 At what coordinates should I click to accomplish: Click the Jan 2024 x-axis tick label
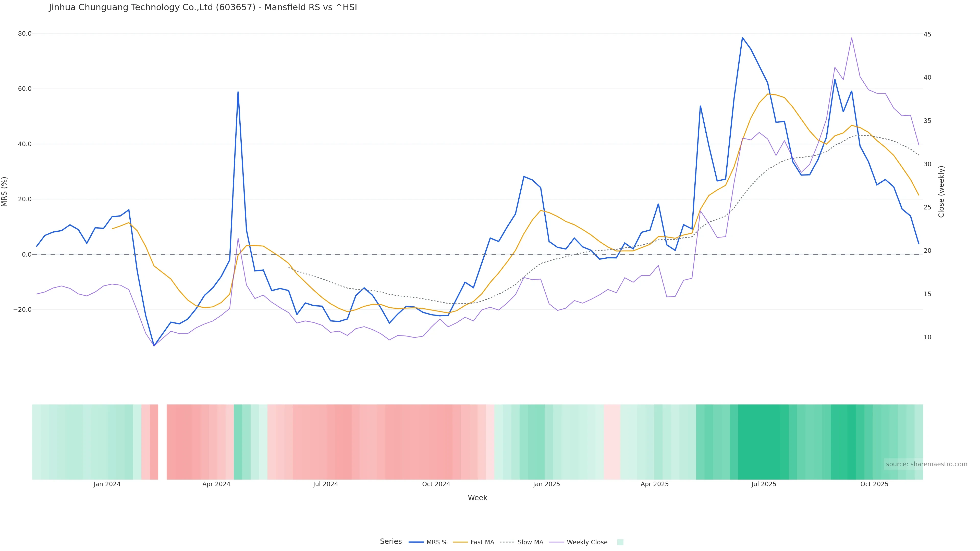(107, 484)
